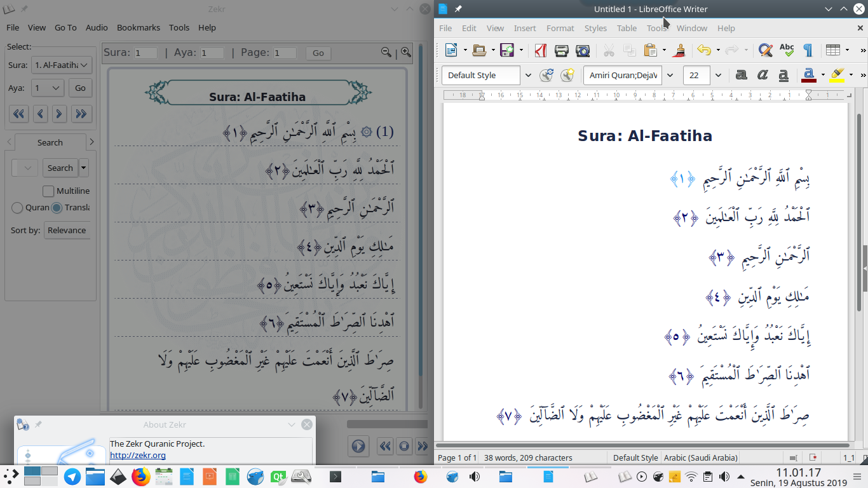The height and width of the screenshot is (488, 868).
Task: Click Go button beside Page field in Zekr
Action: (318, 53)
